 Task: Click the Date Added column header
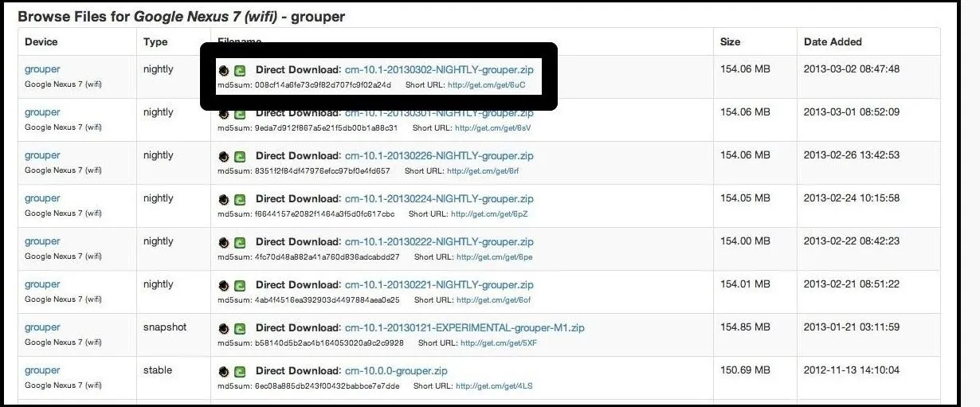833,41
